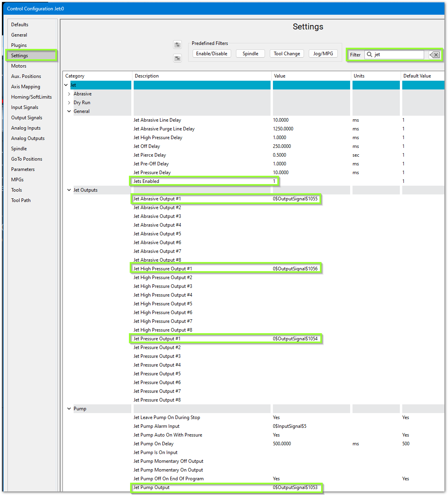Go to Output Signals in sidebar
The image size is (448, 495).
point(27,118)
